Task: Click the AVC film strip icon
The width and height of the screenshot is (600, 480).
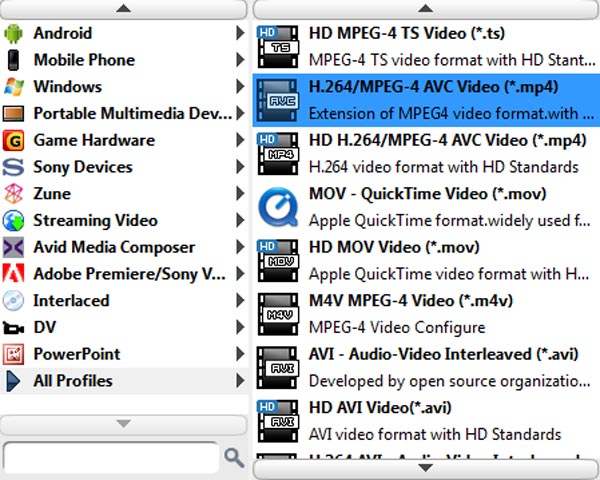Action: (x=278, y=100)
